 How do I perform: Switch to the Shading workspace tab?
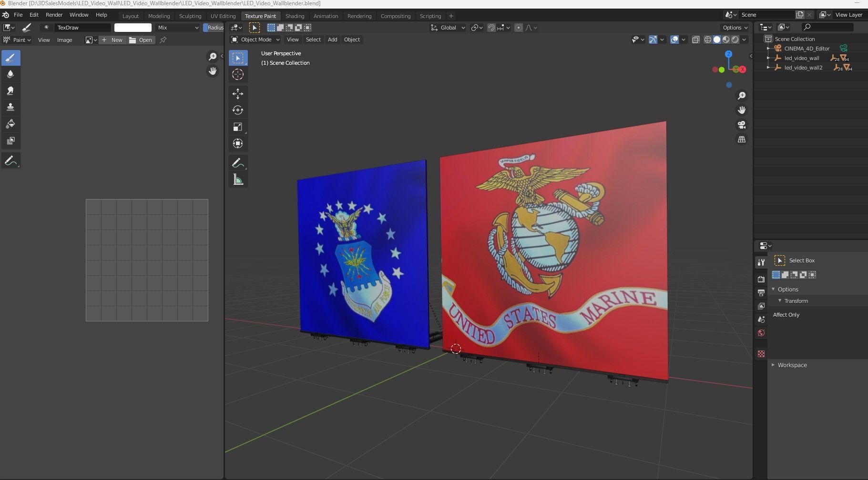pyautogui.click(x=295, y=16)
